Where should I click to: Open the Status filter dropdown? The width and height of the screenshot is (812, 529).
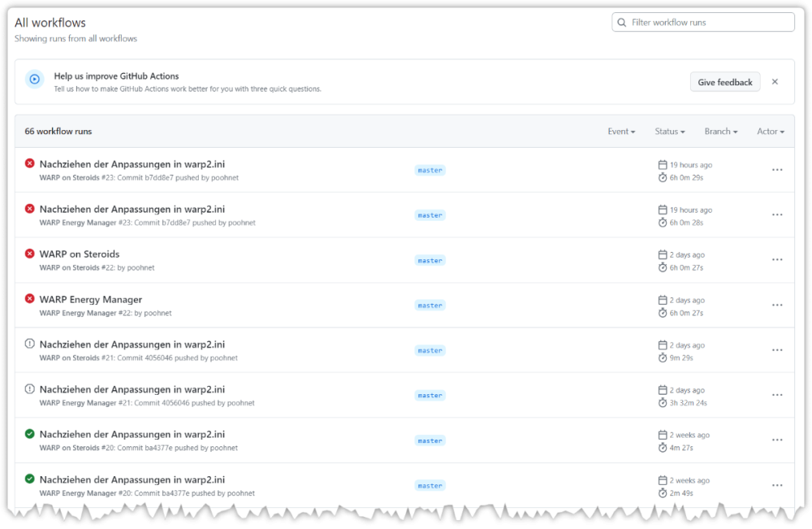point(670,132)
